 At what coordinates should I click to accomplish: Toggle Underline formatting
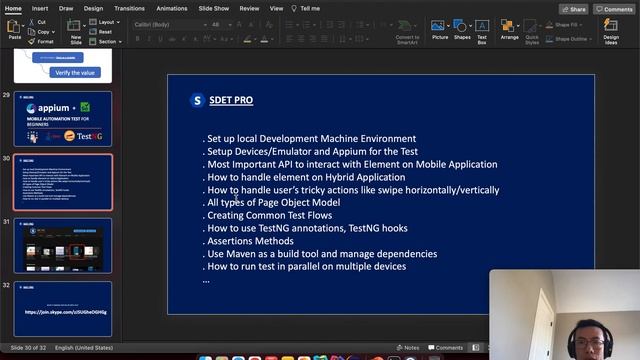click(x=160, y=39)
